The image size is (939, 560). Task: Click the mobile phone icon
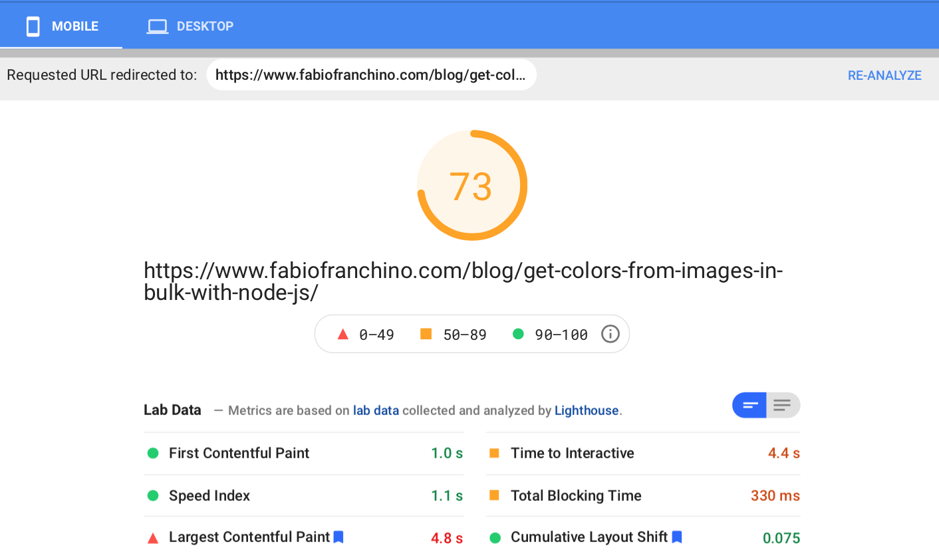tap(33, 26)
